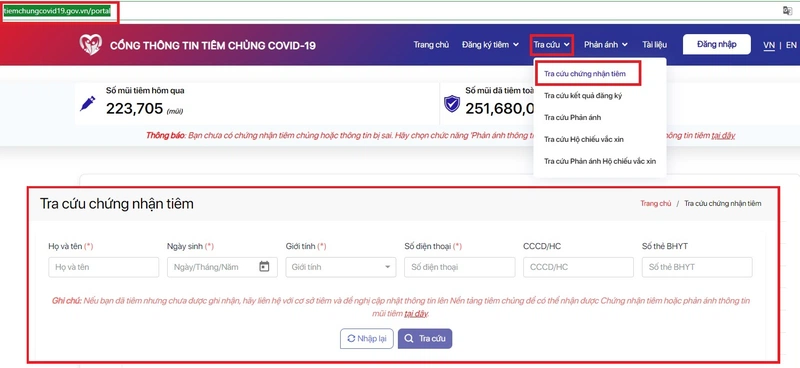
Task: Expand the Đăng ký tiêm menu
Action: point(490,45)
